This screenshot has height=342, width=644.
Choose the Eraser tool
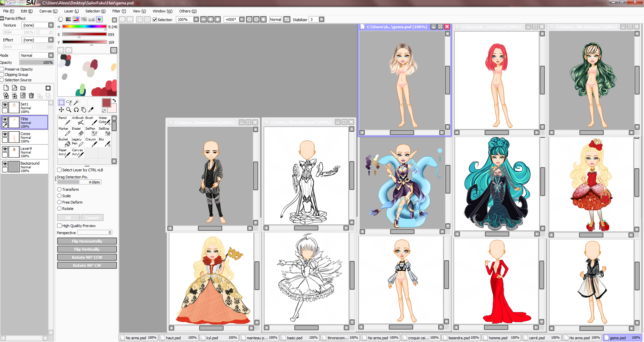click(78, 131)
